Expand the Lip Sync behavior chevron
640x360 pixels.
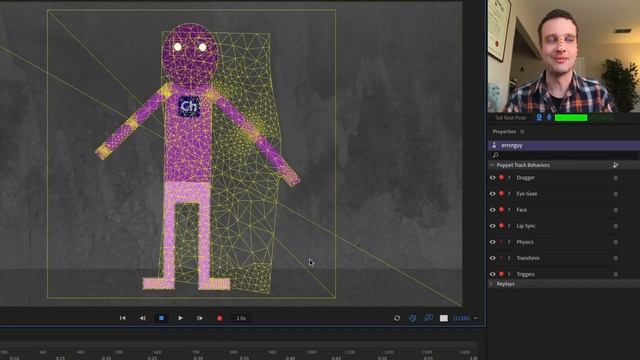pos(509,226)
